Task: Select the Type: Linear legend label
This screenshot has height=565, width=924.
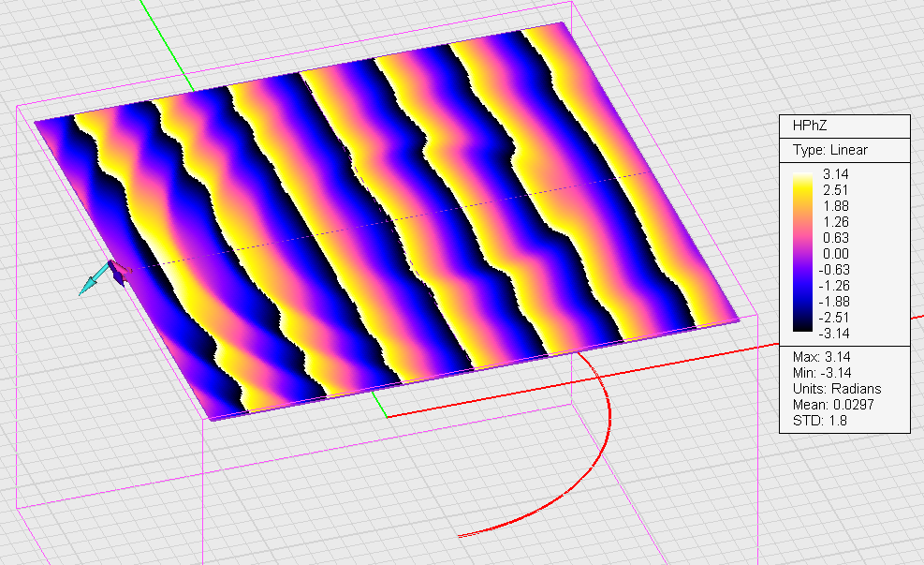Action: [x=829, y=150]
